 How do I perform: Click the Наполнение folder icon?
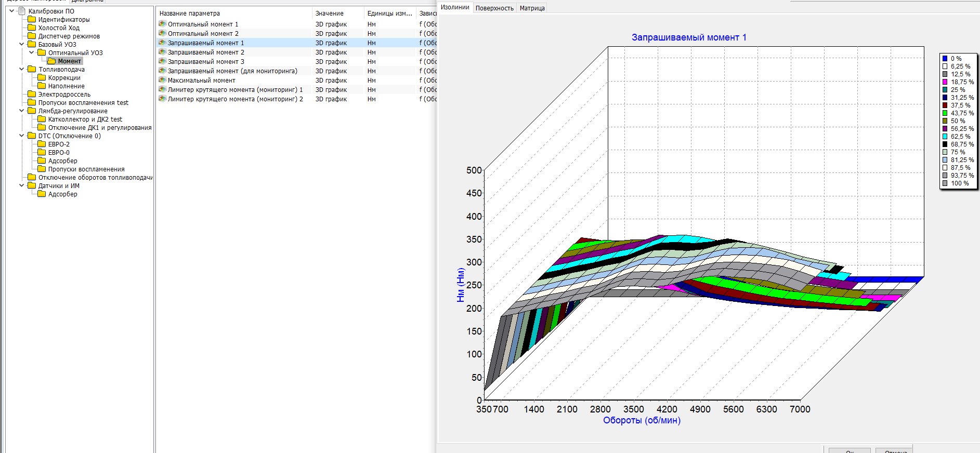coord(42,86)
